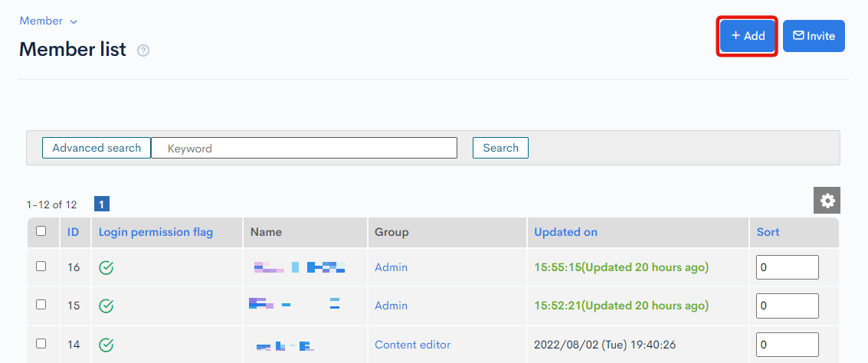Click login permission checkmark for ID 16
The width and height of the screenshot is (868, 363).
(106, 268)
